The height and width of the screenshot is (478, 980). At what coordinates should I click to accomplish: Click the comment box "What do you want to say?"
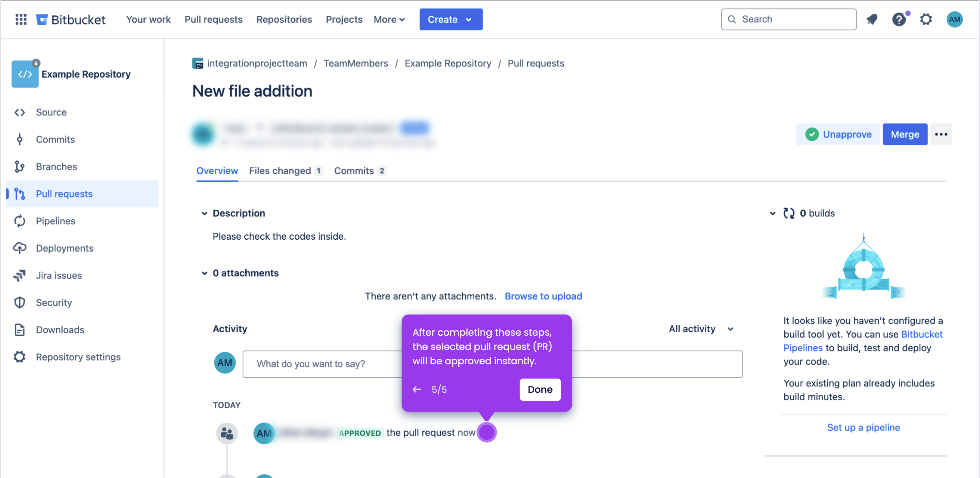coord(492,364)
